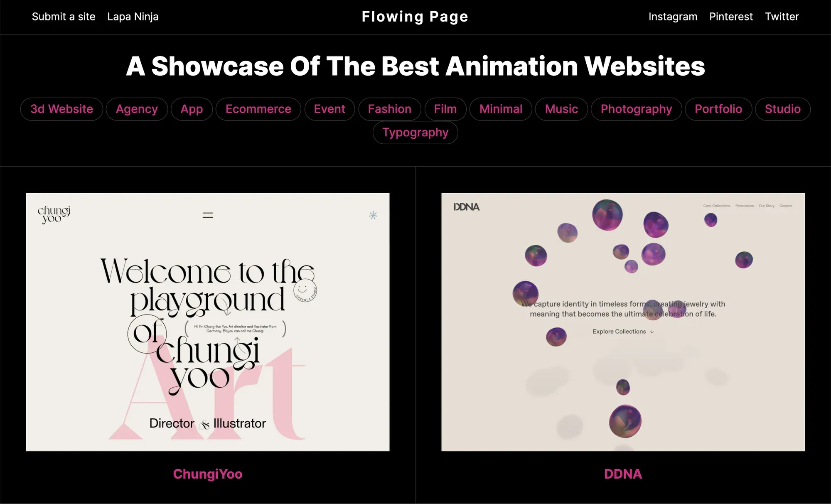Viewport: 831px width, 504px height.
Task: Click the asterisk icon in ChungiYoo preview
Action: coord(373,215)
